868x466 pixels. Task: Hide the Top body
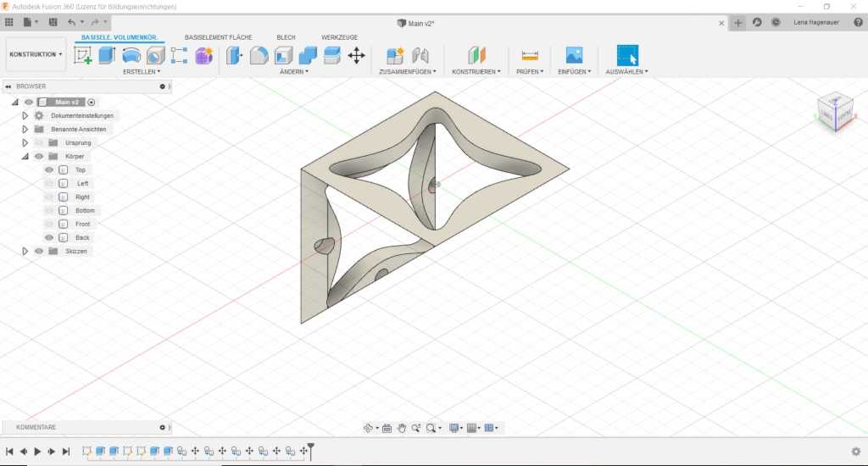coord(49,170)
